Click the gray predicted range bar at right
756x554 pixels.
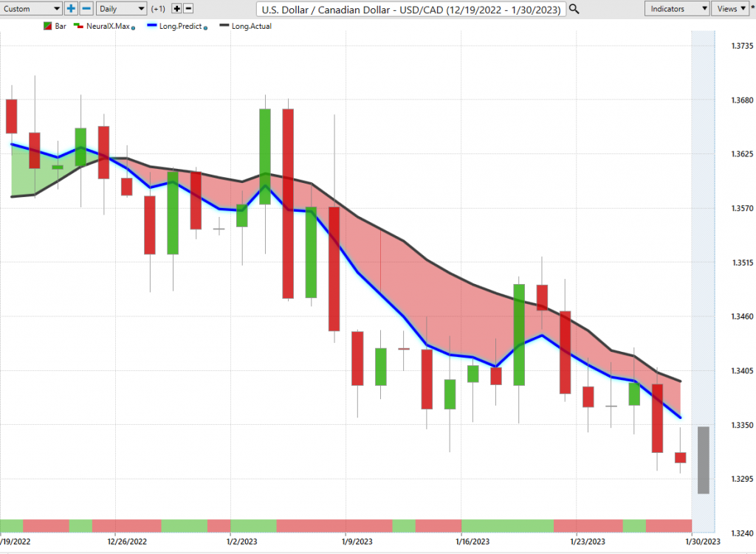704,460
